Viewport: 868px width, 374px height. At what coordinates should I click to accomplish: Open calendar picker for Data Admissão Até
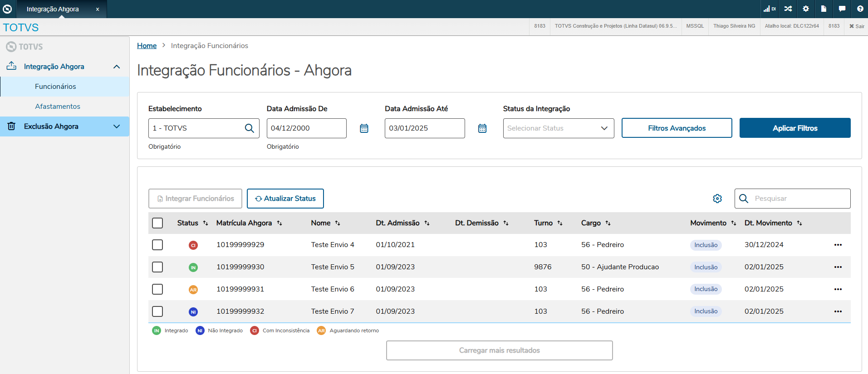[482, 128]
